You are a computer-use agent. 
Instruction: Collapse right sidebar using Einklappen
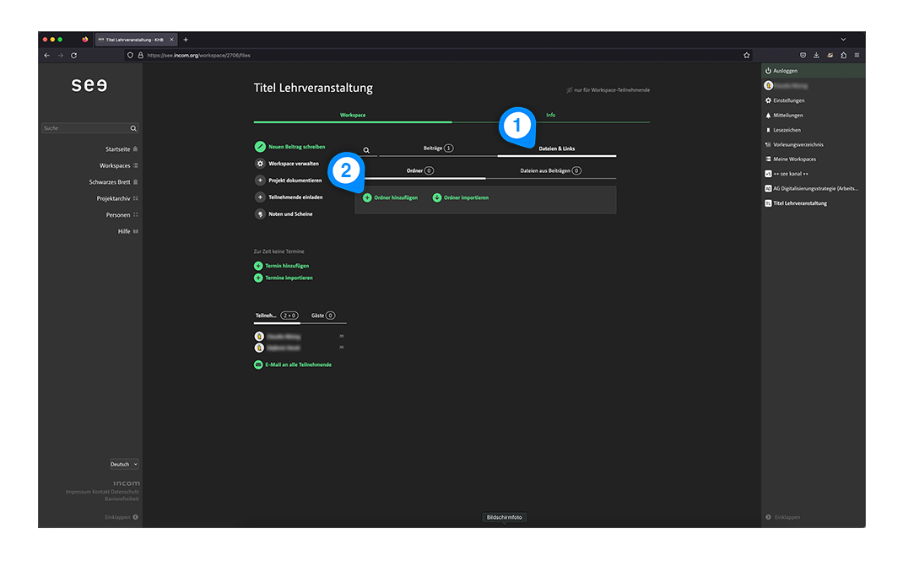click(782, 517)
